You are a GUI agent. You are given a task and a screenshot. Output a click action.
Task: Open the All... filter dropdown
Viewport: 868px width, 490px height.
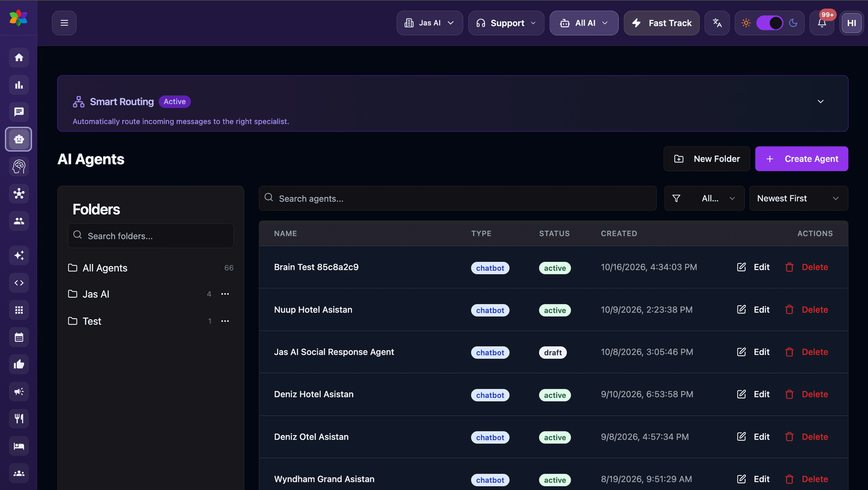[704, 198]
